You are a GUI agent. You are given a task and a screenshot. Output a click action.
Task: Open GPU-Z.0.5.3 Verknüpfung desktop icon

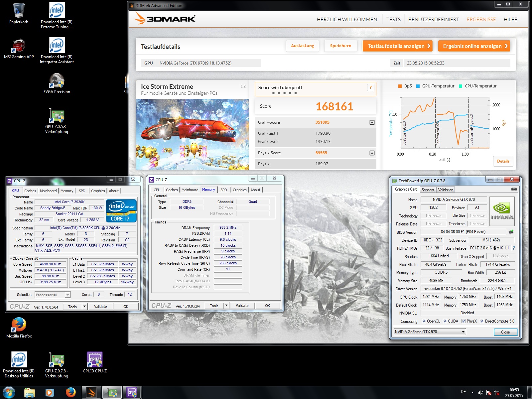click(x=57, y=121)
